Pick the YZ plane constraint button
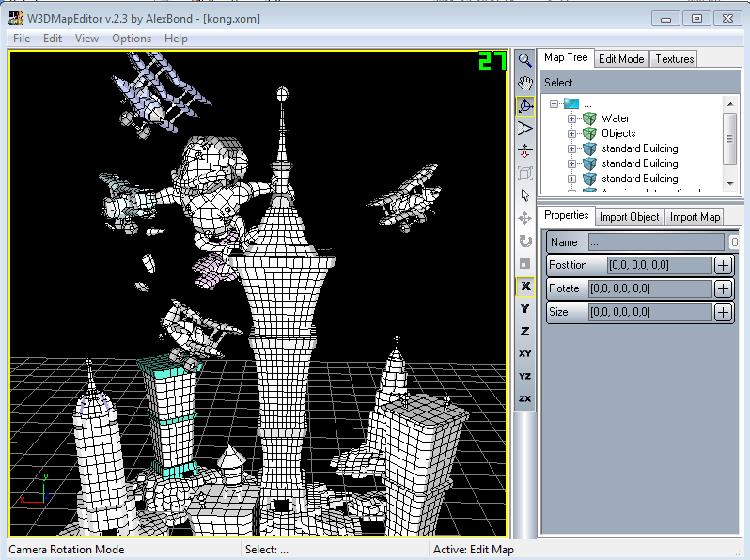This screenshot has height=560, width=750. [525, 376]
